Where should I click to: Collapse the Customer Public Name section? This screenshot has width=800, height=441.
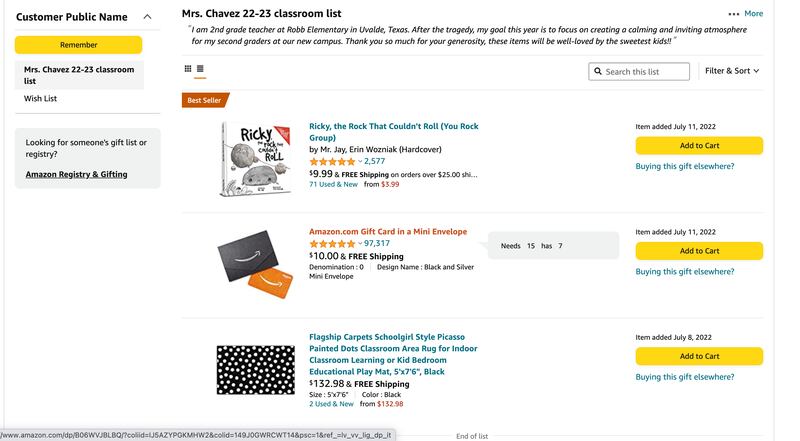148,17
